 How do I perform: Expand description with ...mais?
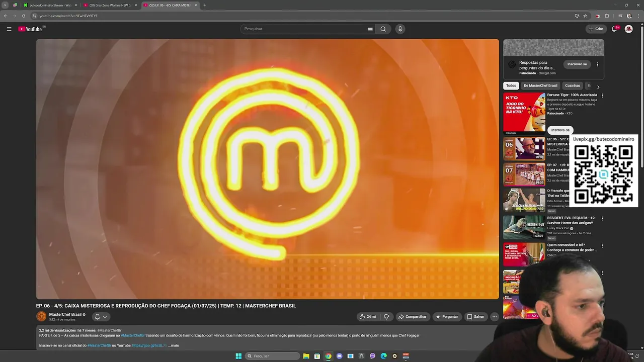click(174, 345)
